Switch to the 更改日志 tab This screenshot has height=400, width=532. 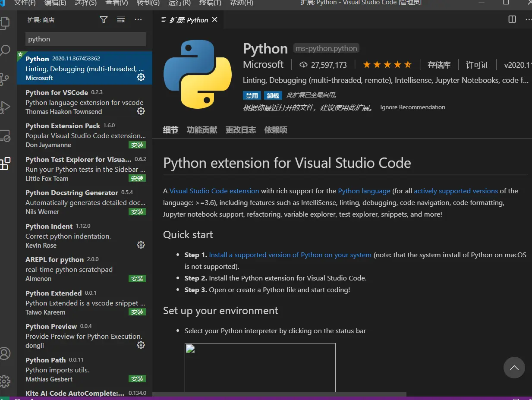tap(240, 130)
